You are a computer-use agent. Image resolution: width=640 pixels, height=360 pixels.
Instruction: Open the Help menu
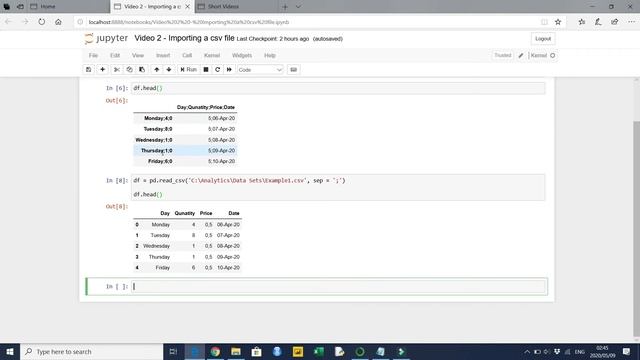pyautogui.click(x=270, y=56)
